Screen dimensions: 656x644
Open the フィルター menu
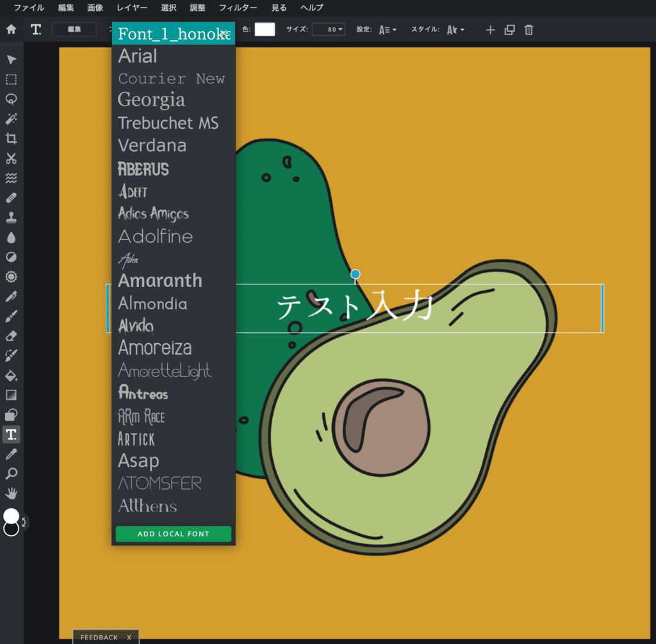238,8
